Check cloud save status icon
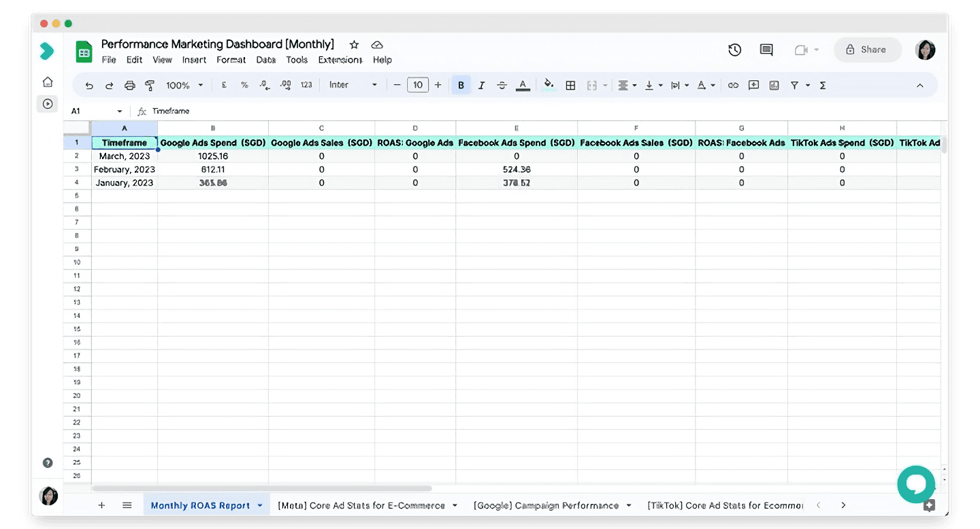 click(377, 45)
